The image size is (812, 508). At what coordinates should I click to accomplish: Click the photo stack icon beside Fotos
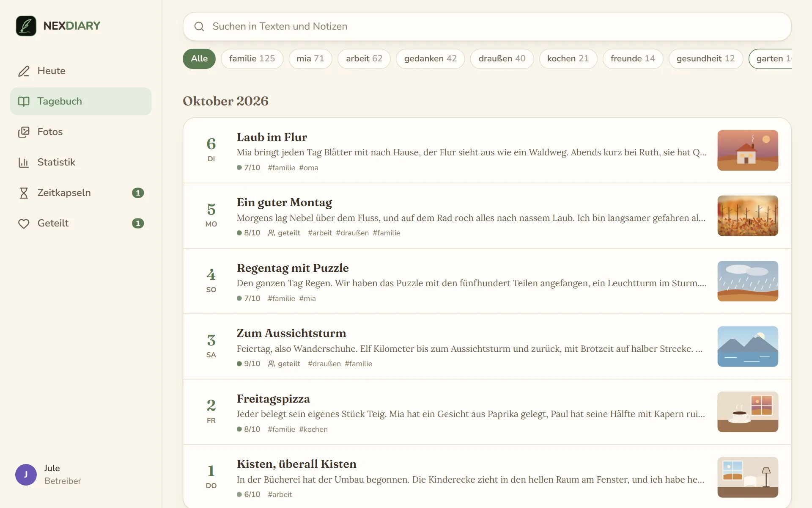coord(24,132)
